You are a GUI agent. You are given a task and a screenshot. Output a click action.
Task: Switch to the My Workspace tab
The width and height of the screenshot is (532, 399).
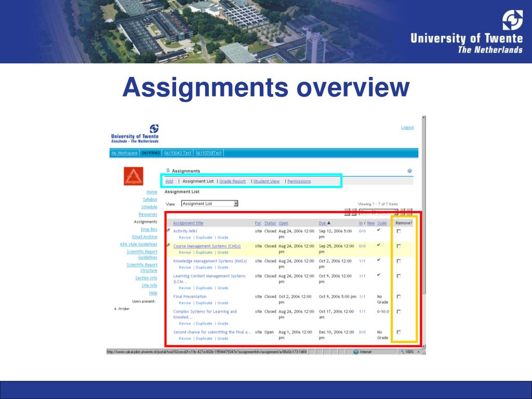coord(124,153)
